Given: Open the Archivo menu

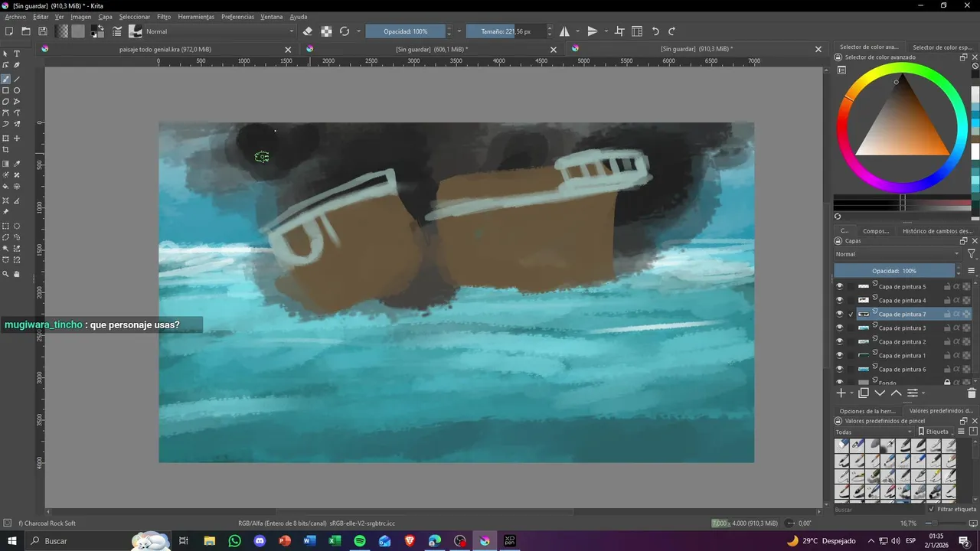Looking at the screenshot, I should tap(15, 16).
